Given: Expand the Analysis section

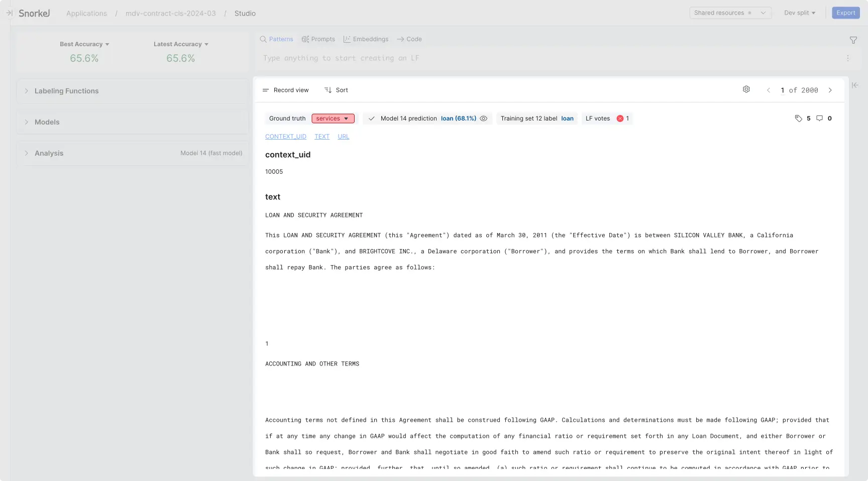Looking at the screenshot, I should (133, 153).
